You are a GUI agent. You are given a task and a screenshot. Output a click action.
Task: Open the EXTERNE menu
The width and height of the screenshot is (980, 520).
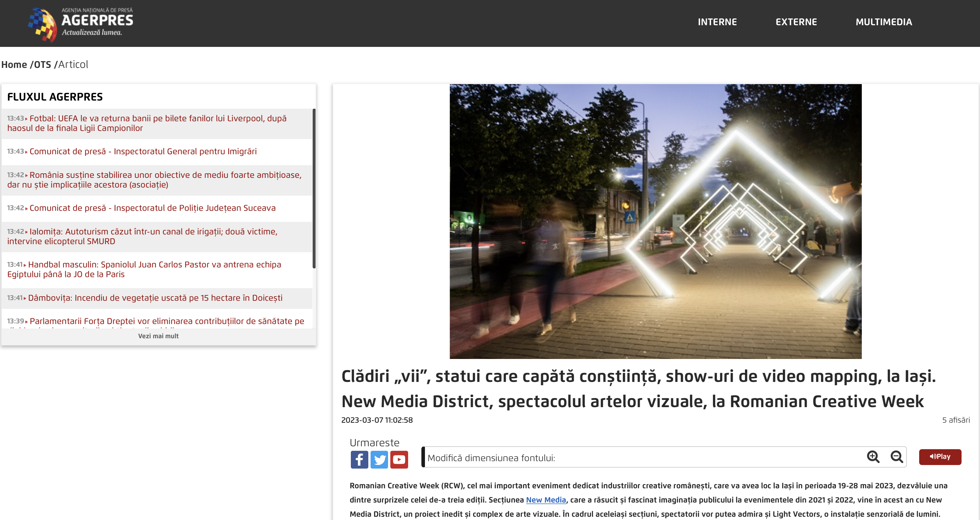click(796, 22)
